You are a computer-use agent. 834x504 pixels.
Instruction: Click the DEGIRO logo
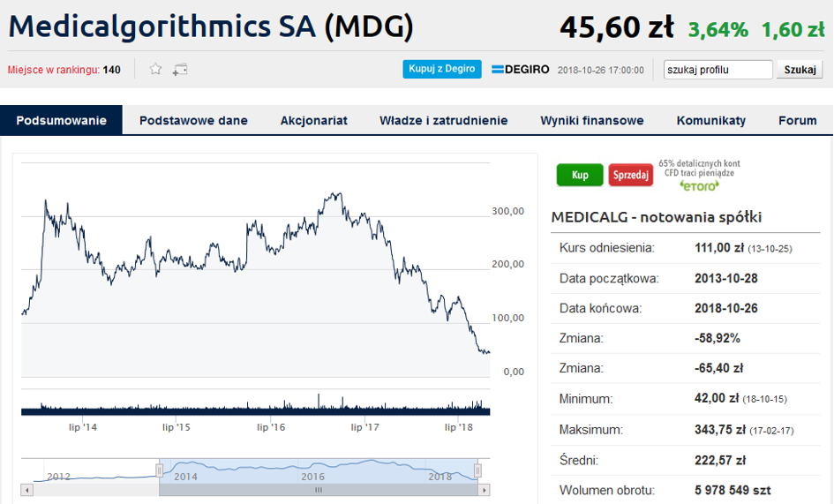click(520, 70)
